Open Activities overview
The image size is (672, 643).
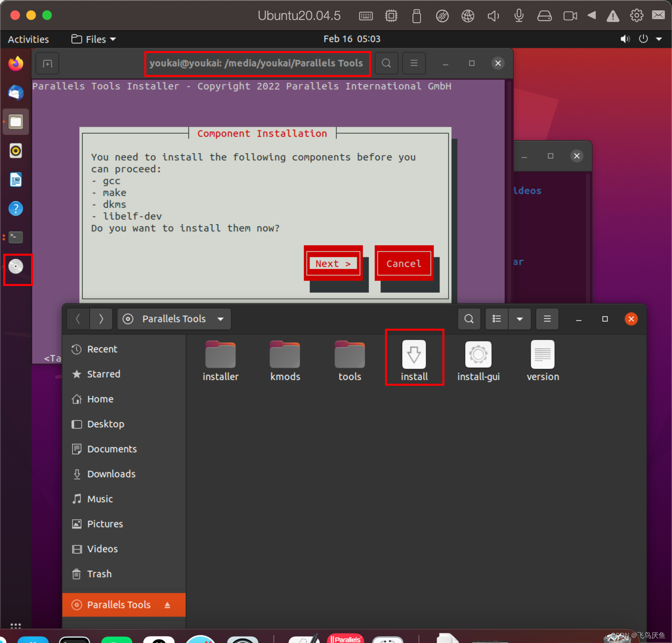pyautogui.click(x=28, y=39)
